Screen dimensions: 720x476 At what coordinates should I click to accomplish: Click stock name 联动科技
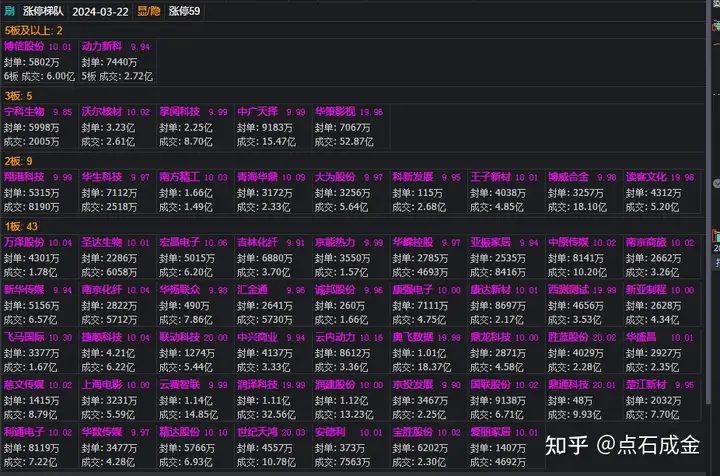[x=179, y=337]
